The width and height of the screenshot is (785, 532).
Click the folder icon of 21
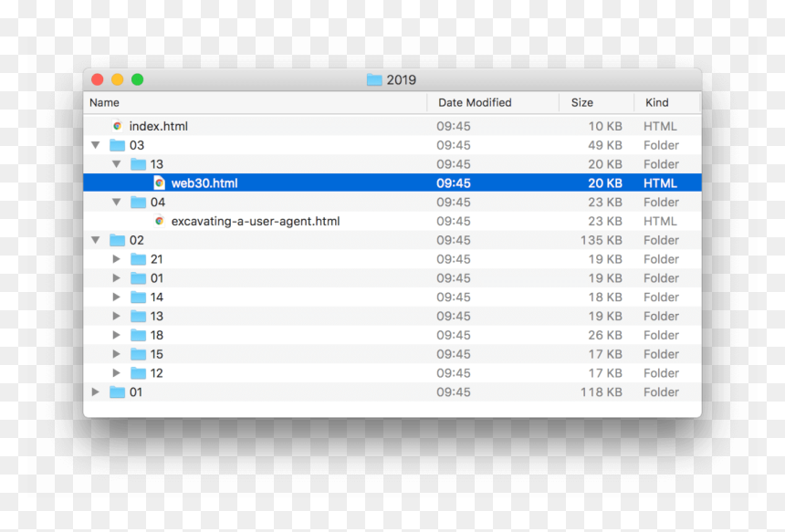point(138,259)
